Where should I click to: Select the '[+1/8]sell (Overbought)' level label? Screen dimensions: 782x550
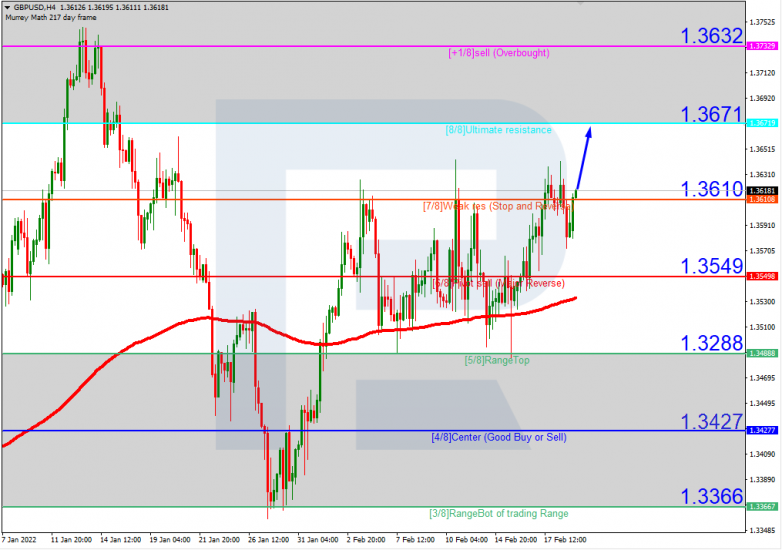click(499, 53)
